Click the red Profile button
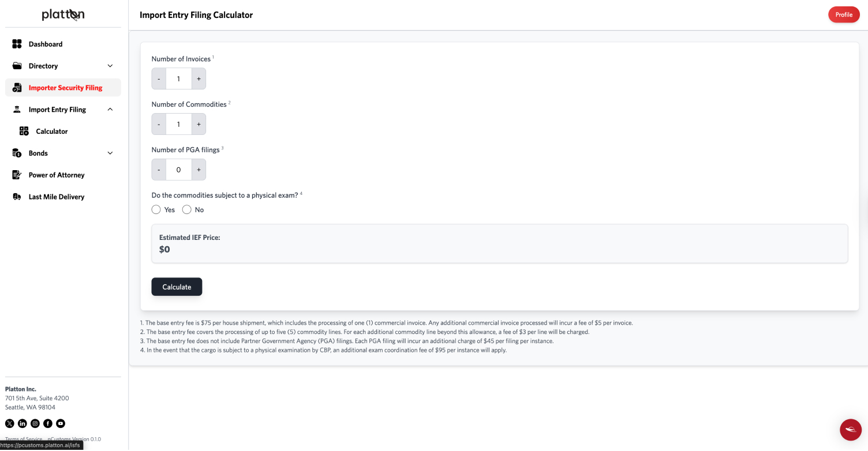Image resolution: width=868 pixels, height=451 pixels. pyautogui.click(x=844, y=15)
